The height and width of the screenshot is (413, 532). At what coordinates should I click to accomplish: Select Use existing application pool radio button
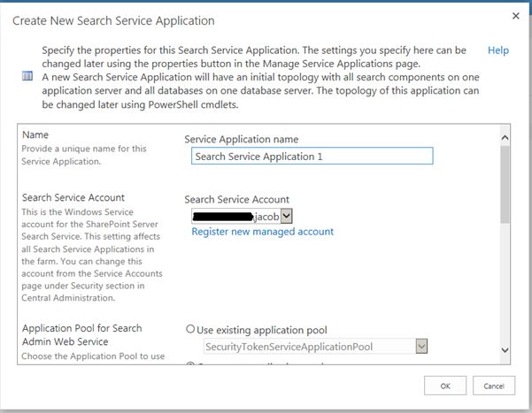[190, 329]
